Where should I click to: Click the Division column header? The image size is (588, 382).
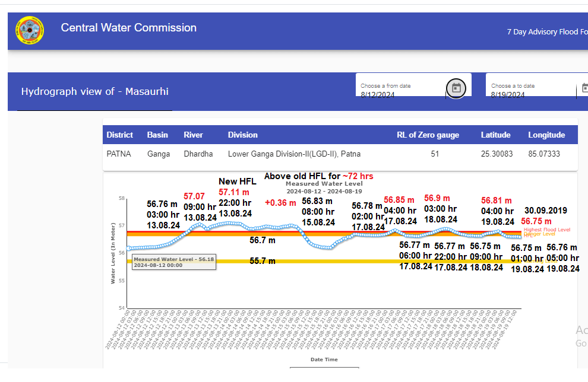(x=242, y=135)
